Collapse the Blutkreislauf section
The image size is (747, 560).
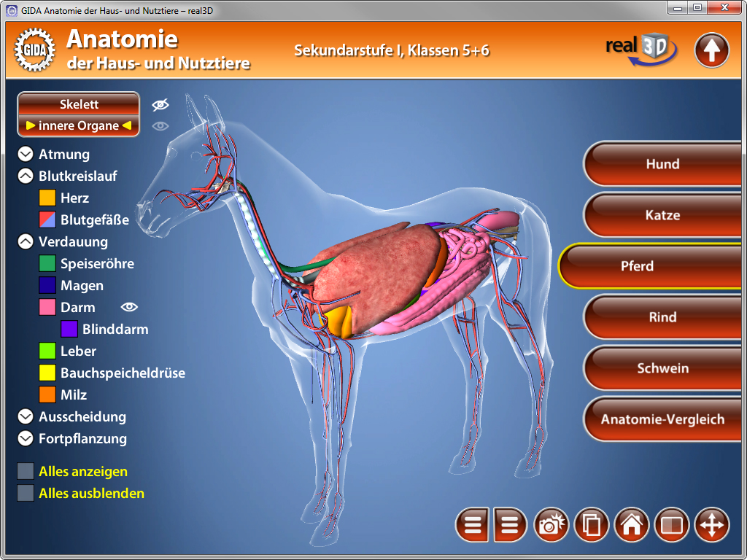pyautogui.click(x=26, y=176)
